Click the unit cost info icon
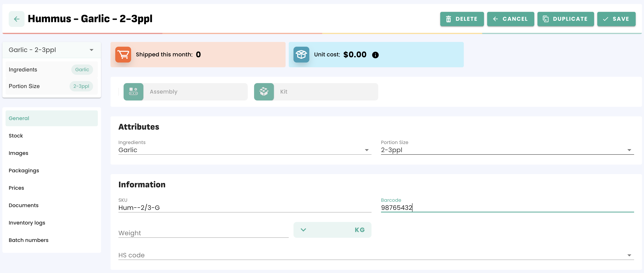Screen dimensions: 644x273 [x=375, y=55]
